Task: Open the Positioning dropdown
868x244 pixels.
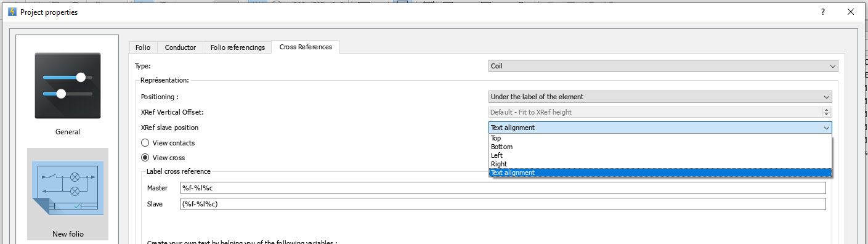Action: click(660, 97)
